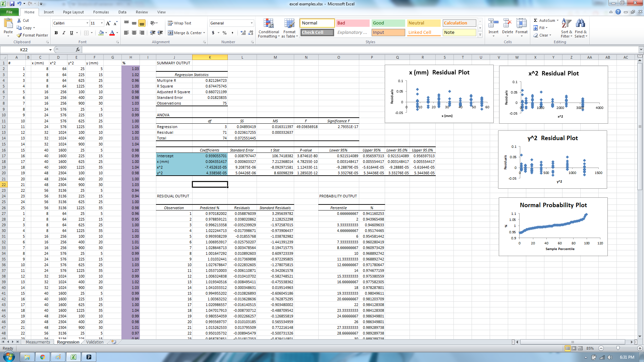The width and height of the screenshot is (644, 362).
Task: Open Sort & Filter menu
Action: point(566,28)
